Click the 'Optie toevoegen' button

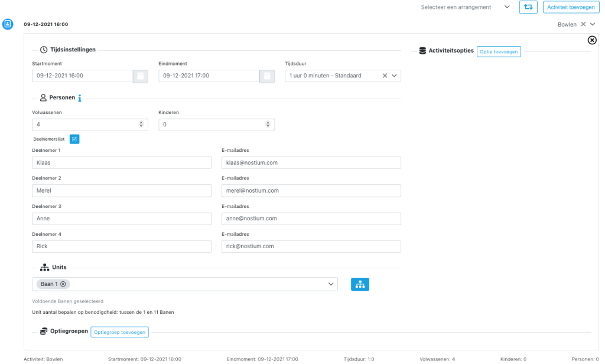click(x=499, y=51)
